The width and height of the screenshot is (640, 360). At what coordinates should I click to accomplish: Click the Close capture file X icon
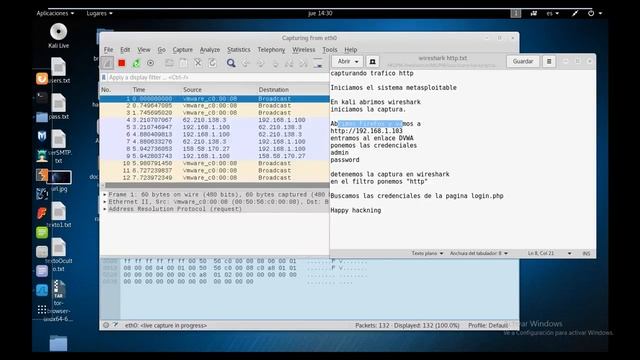pos(198,63)
